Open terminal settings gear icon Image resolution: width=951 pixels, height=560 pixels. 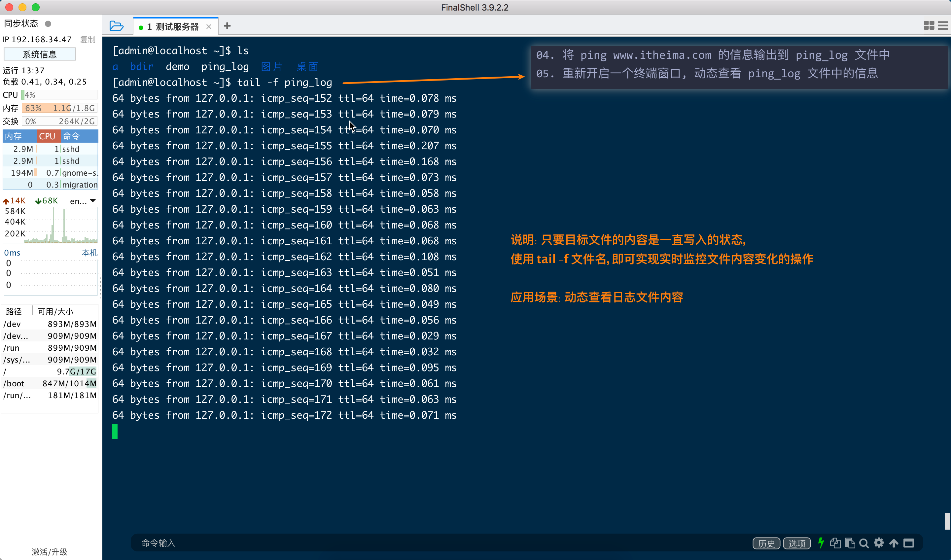click(x=879, y=543)
